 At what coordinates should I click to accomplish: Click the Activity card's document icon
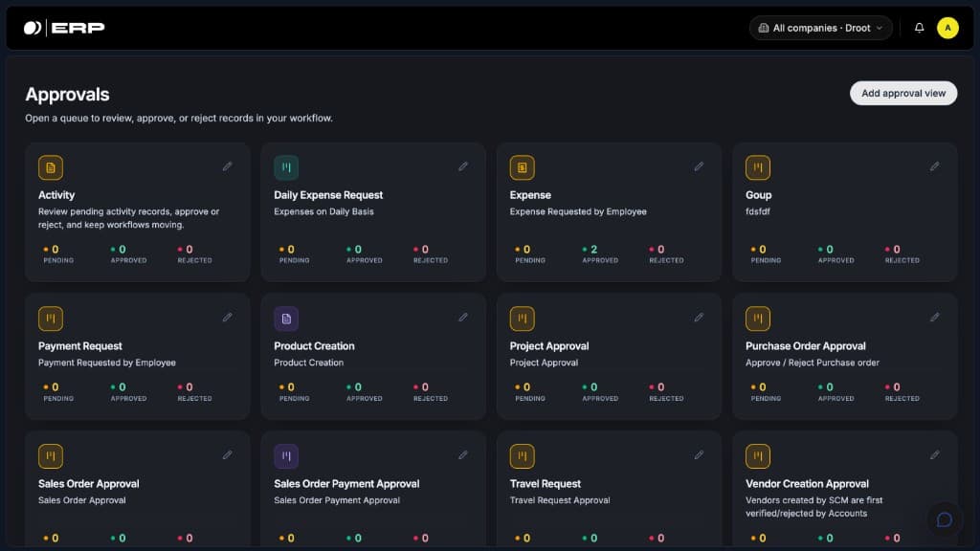coord(51,167)
